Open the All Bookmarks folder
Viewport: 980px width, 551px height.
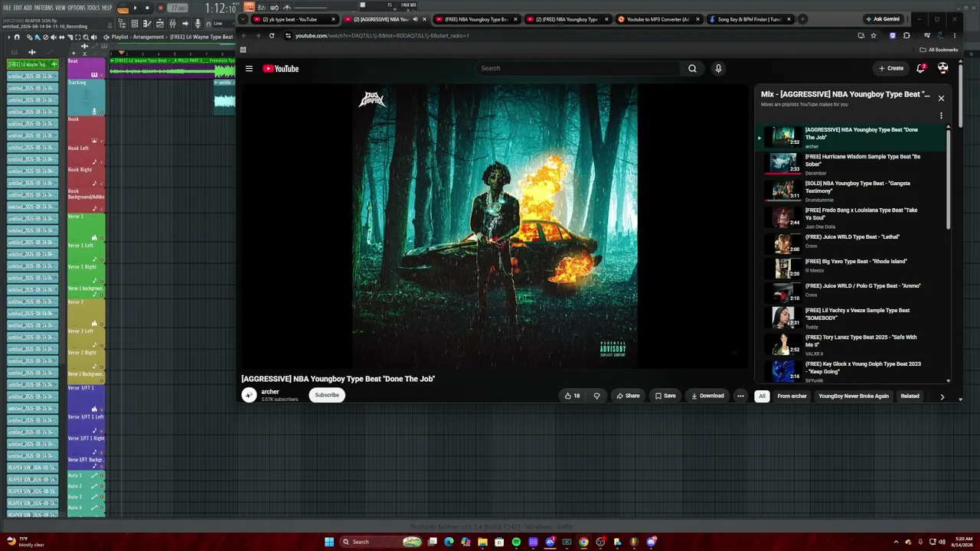point(939,50)
